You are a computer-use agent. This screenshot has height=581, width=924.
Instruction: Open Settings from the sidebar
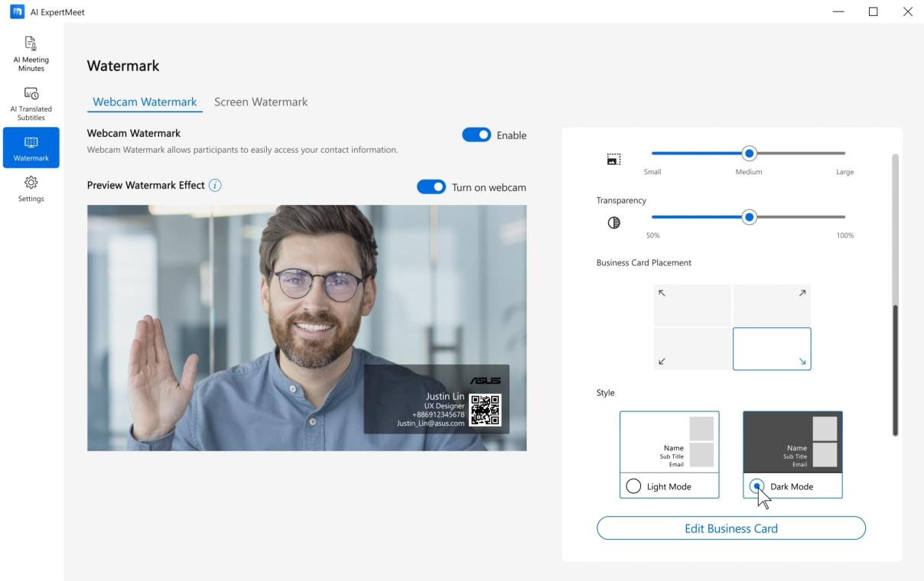(31, 189)
